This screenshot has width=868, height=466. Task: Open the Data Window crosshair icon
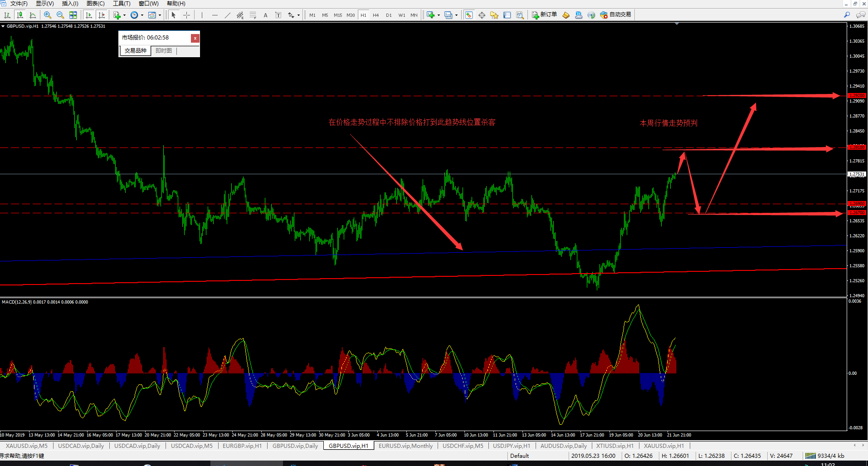482,15
